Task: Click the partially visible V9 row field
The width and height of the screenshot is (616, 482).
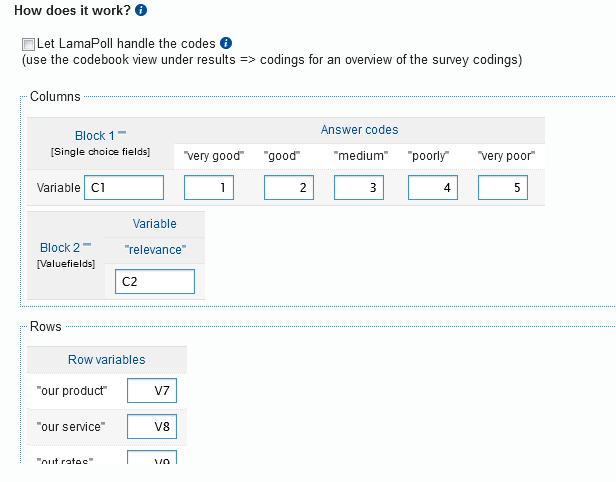Action: click(152, 459)
